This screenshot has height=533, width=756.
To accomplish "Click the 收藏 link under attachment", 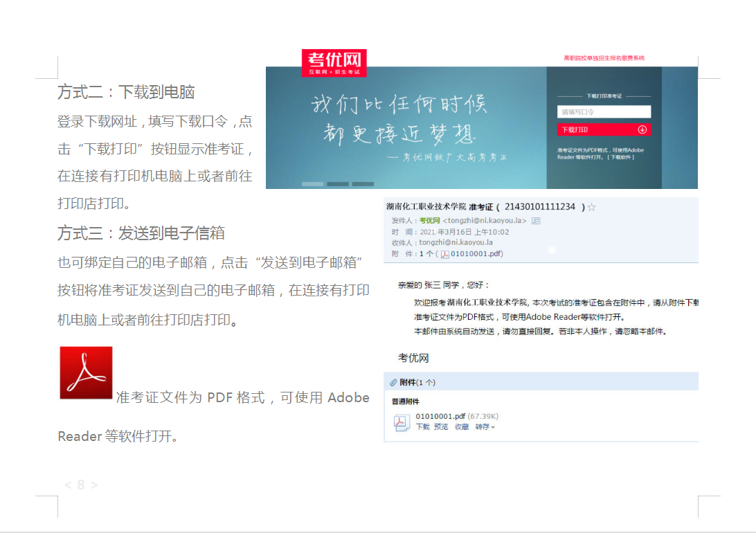I will 461,427.
